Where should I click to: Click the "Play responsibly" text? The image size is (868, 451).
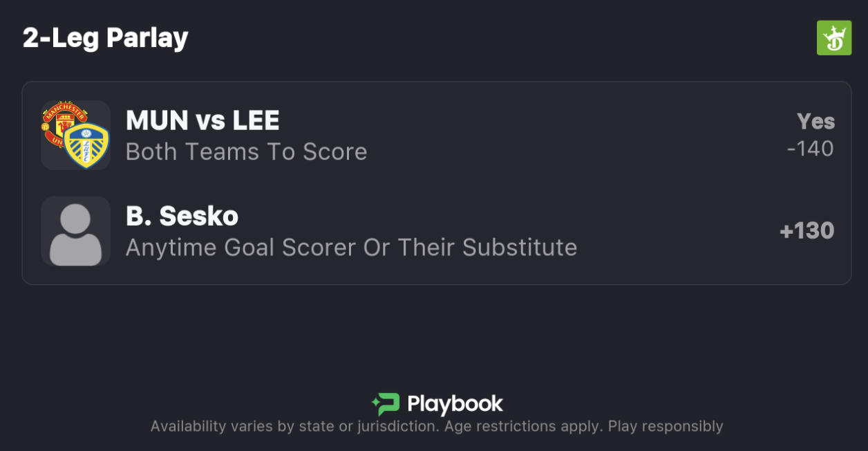pos(666,426)
